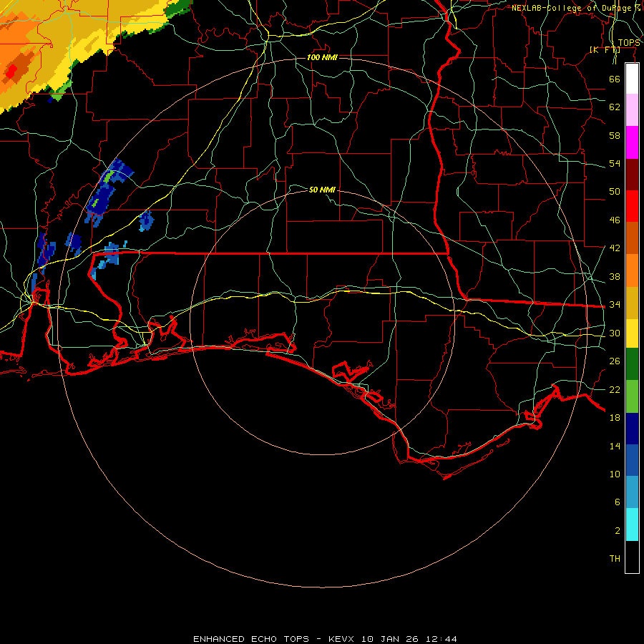The image size is (644, 644).
Task: Click the "58" legend value
Action: (x=615, y=135)
